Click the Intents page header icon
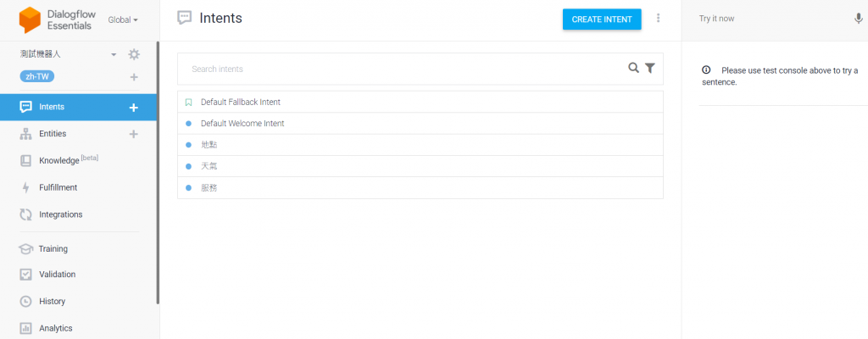868x339 pixels. (184, 19)
